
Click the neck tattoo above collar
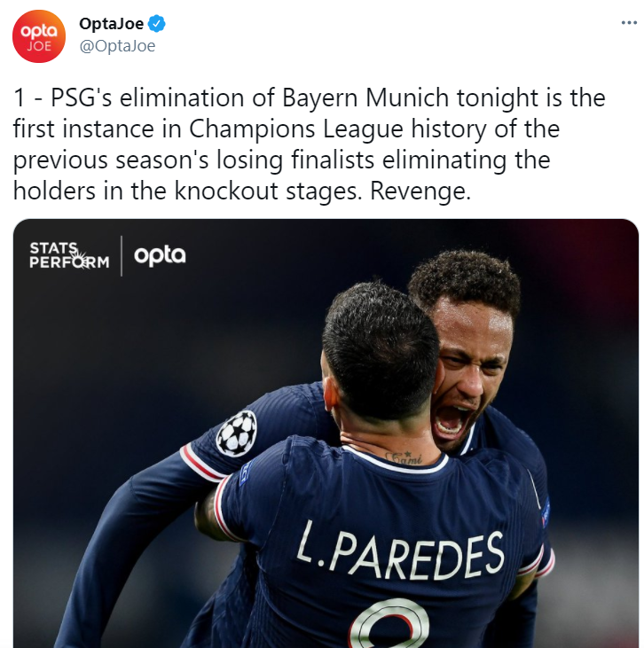(404, 458)
